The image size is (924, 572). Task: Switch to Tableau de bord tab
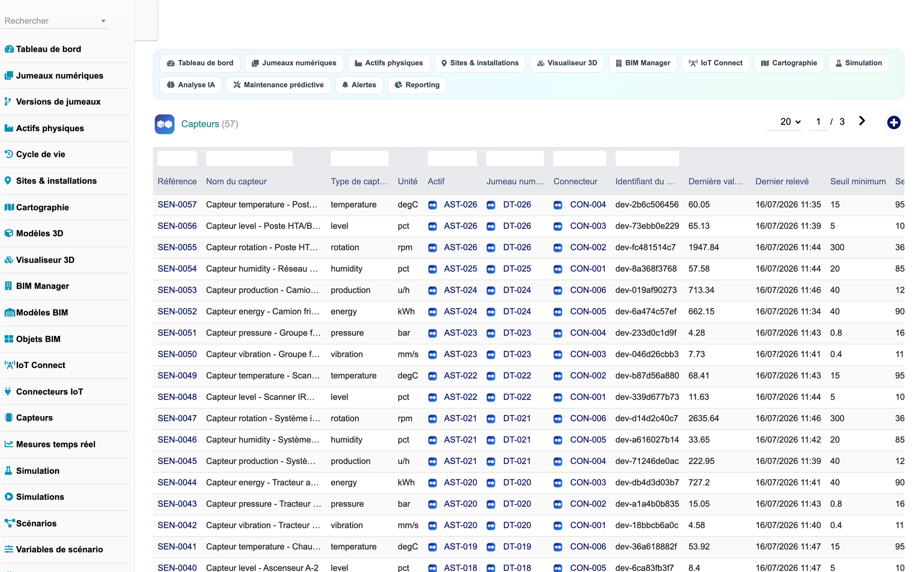coord(200,63)
